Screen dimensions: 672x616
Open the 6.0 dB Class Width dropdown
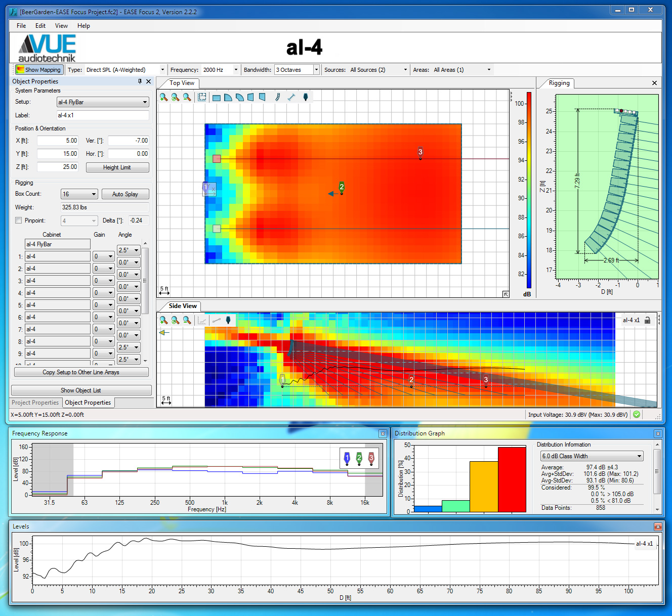pos(592,456)
